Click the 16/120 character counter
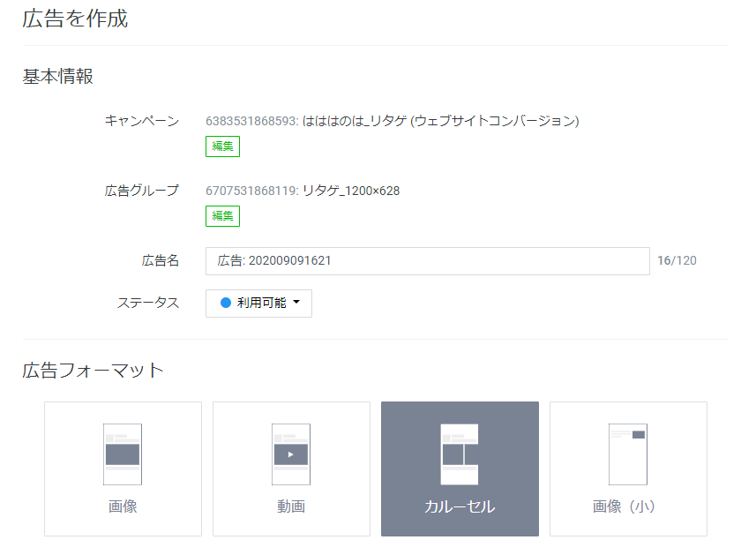 677,261
